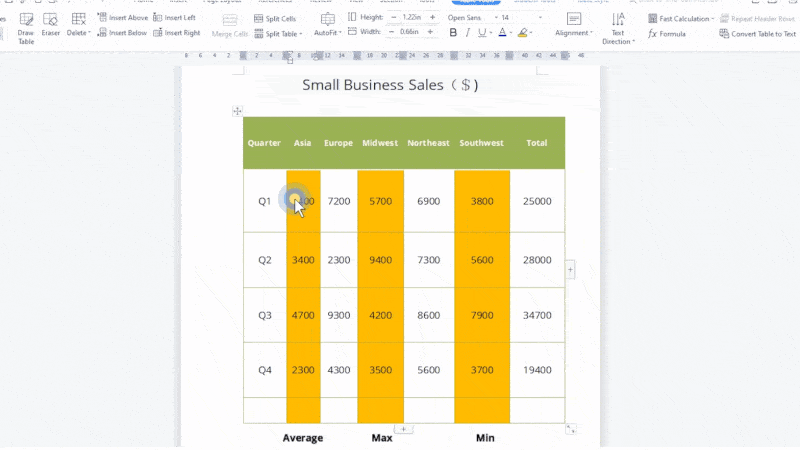Open Fast Calculation menu
Screen dimensions: 800x450
click(681, 18)
